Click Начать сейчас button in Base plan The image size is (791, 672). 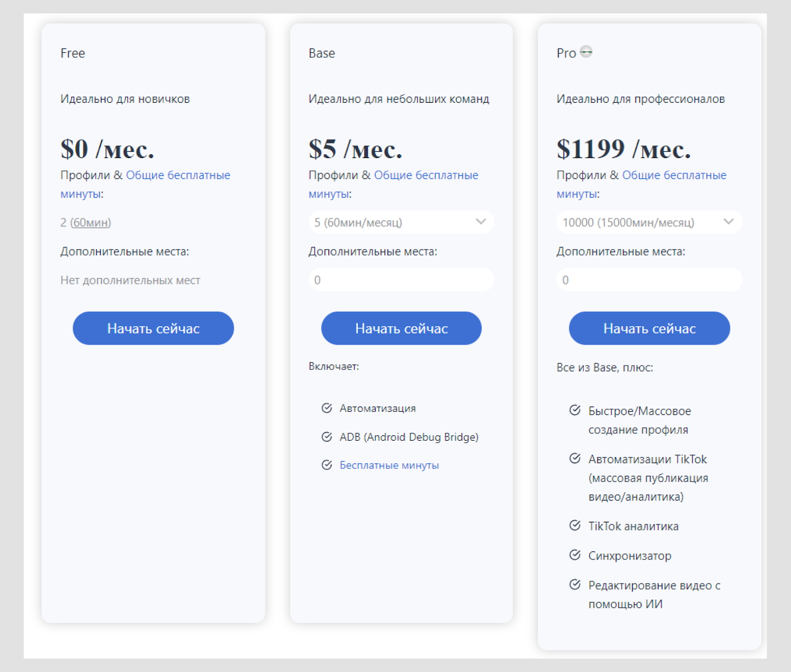pos(401,328)
